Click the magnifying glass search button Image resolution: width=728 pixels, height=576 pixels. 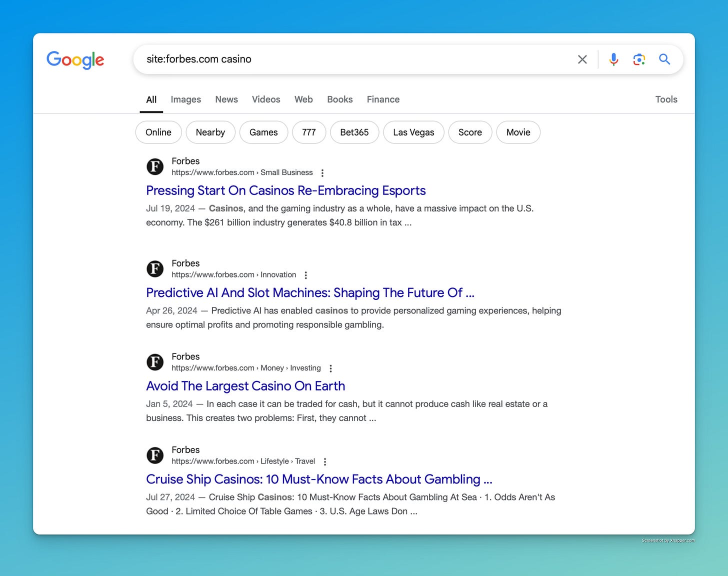664,59
